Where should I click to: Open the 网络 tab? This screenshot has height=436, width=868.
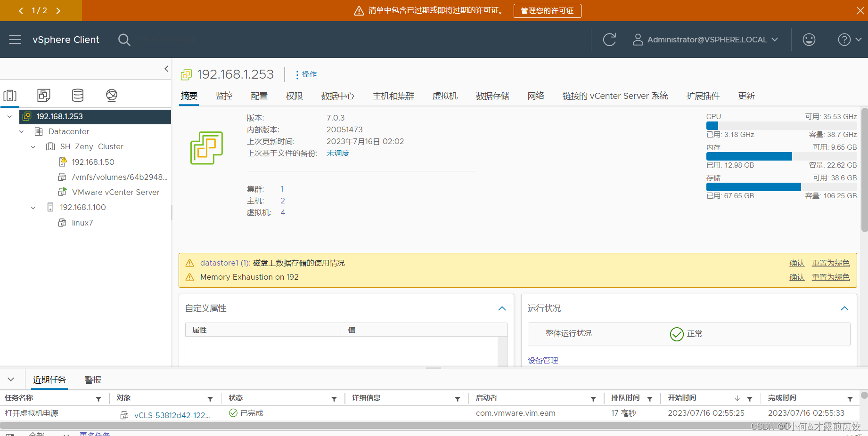(536, 96)
